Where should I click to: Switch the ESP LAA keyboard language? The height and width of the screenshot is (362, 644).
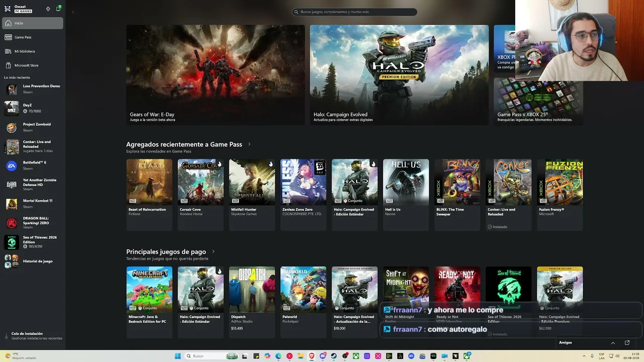click(x=602, y=356)
